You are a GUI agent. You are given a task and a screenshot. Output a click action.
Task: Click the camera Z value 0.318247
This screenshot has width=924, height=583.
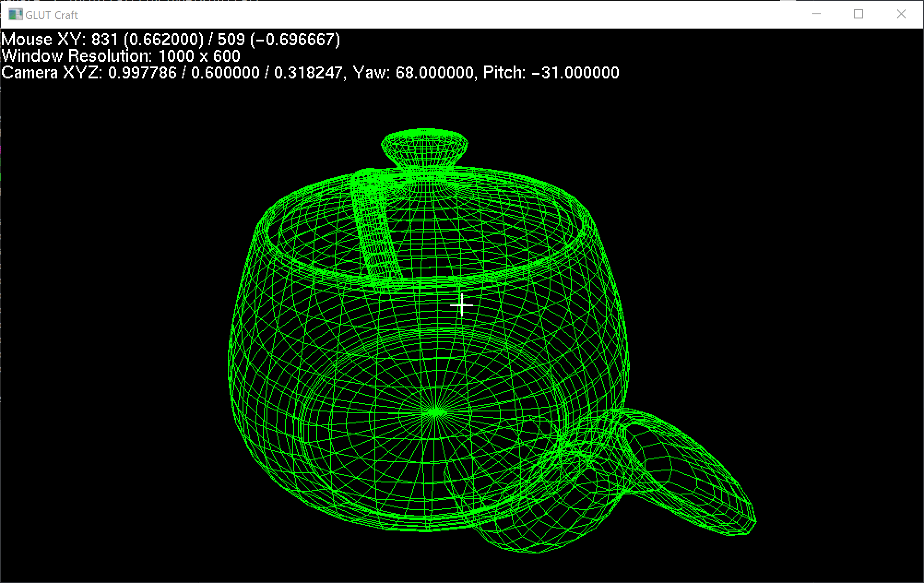[x=308, y=73]
